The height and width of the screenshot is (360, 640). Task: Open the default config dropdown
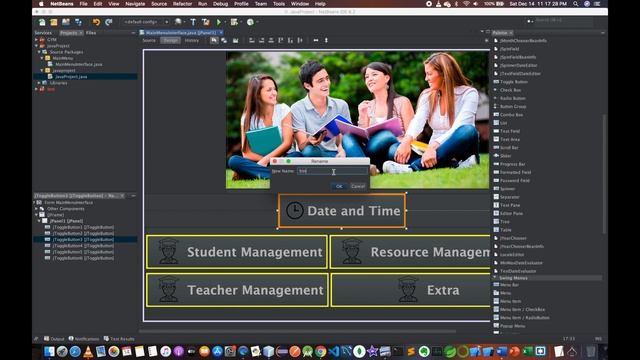coord(146,22)
